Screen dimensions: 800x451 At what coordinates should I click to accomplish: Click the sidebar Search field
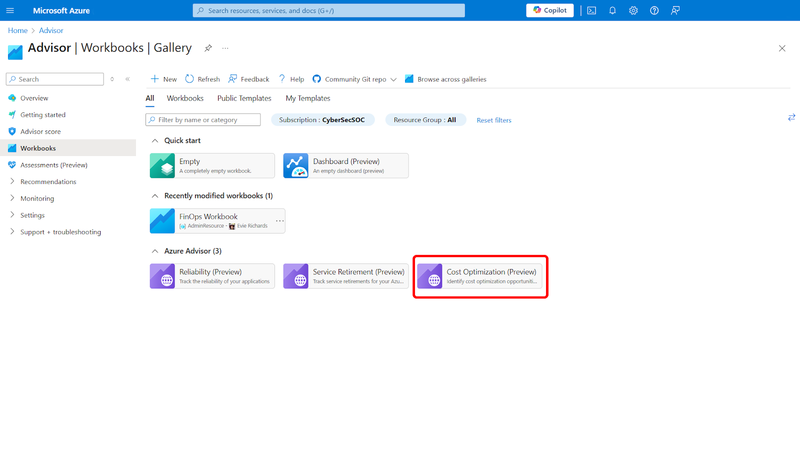tap(55, 79)
